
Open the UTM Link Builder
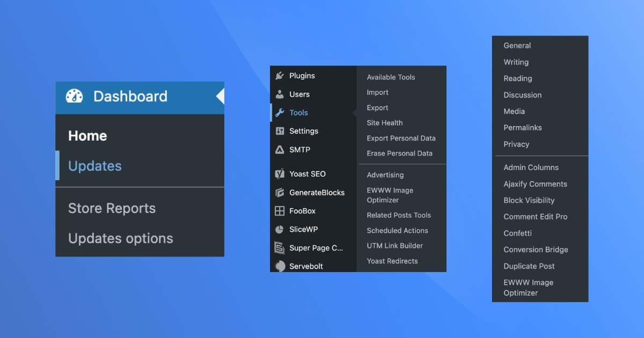click(x=395, y=246)
